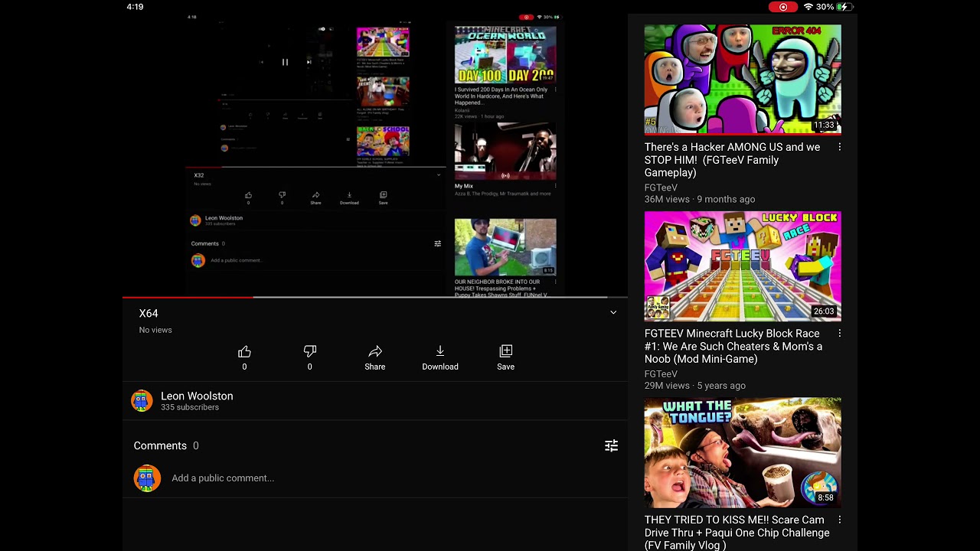This screenshot has height=551, width=980.
Task: Open "FGTEEV Minecraft Lucky Block Race #1" title
Action: coord(733,347)
